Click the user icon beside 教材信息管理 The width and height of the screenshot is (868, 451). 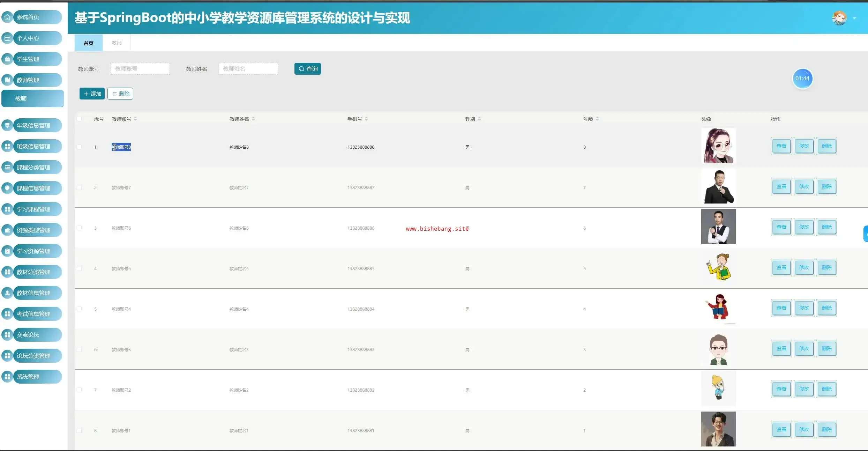7,293
